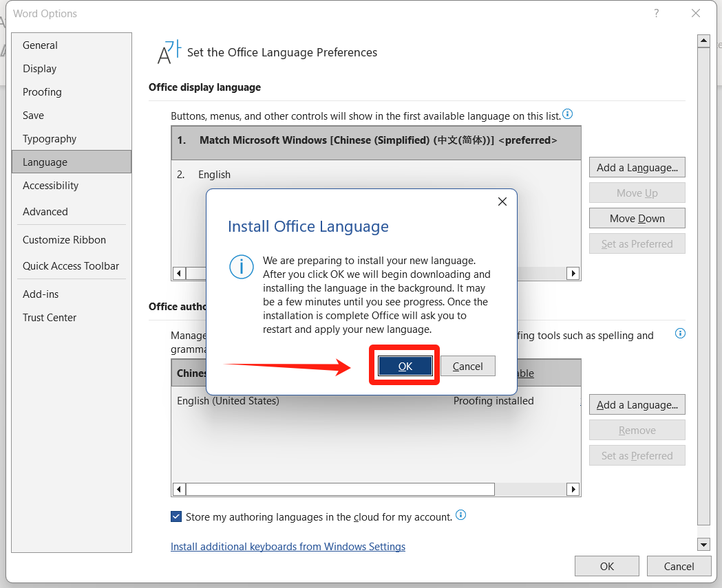Select English (United States) authoring language
Image resolution: width=722 pixels, height=588 pixels.
(228, 401)
